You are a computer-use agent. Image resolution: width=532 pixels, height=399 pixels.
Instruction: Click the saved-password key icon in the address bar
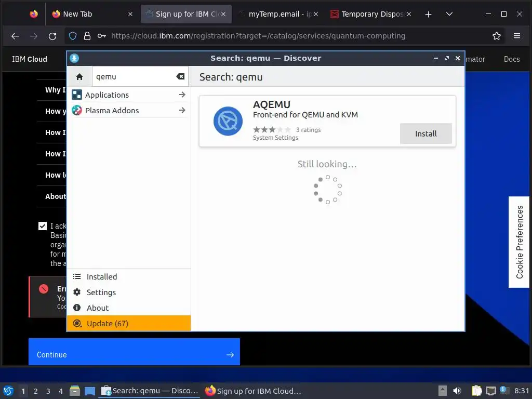coord(101,36)
